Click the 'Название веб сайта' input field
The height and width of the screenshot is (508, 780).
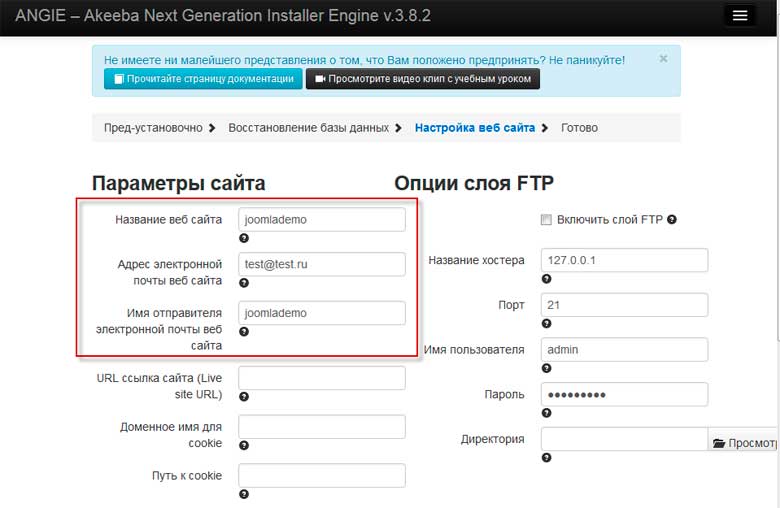tap(322, 219)
